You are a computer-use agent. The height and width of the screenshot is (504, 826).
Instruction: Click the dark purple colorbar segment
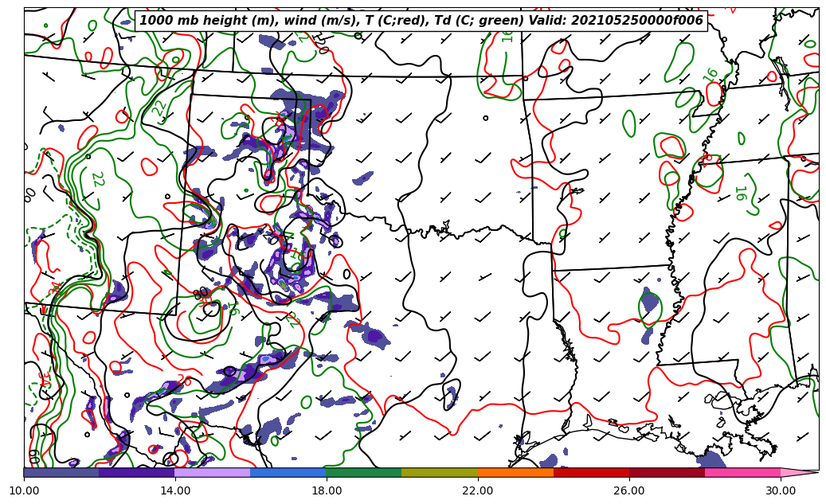point(137,472)
